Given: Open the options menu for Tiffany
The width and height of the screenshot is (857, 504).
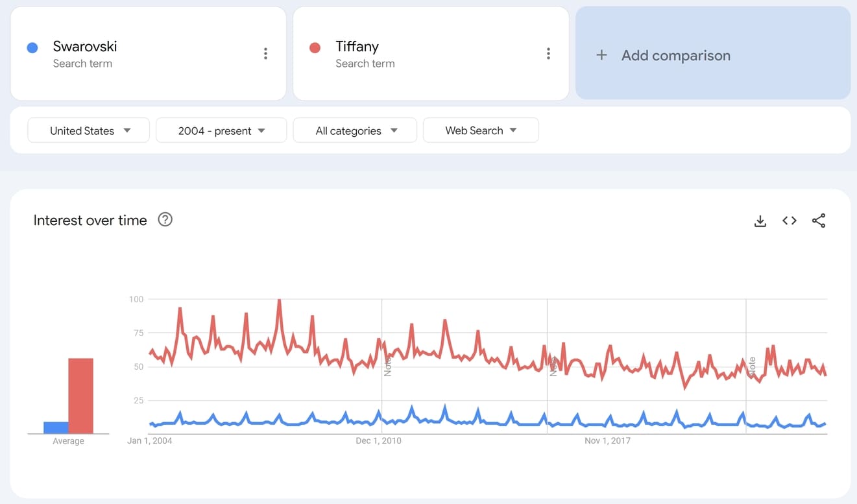Looking at the screenshot, I should (x=548, y=53).
